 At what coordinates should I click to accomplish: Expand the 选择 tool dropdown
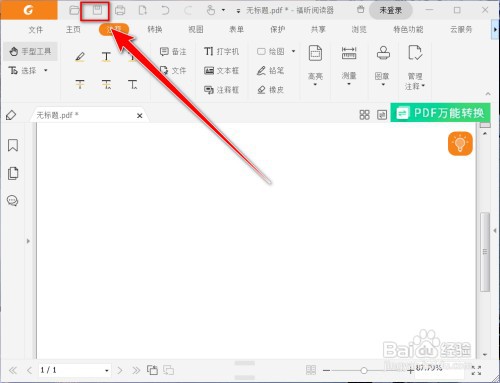click(x=46, y=70)
